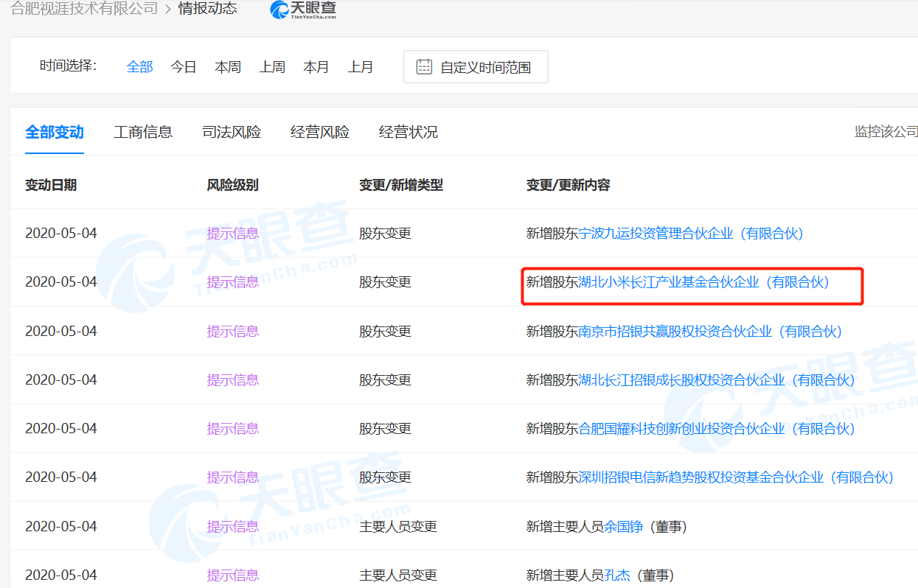Switch to the 工商信息 tab

[x=143, y=133]
